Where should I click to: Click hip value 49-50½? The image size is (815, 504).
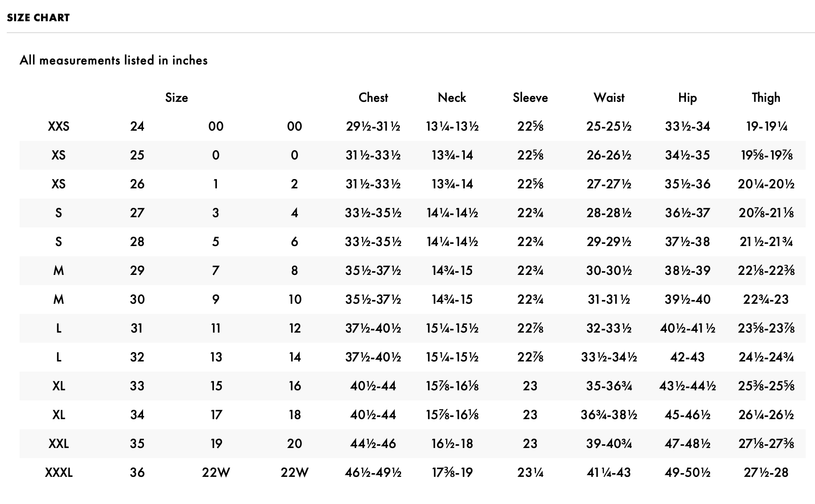pos(687,473)
